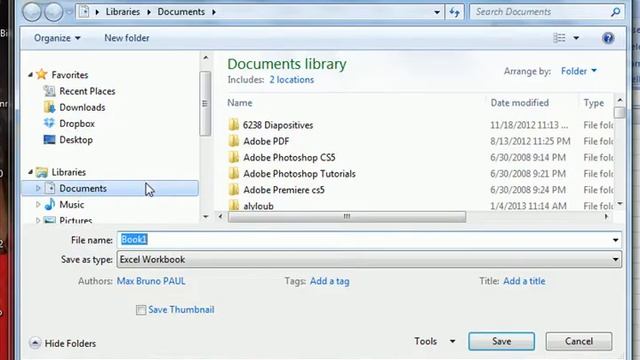The image size is (640, 360).
Task: Click the Dropbox icon in Favorites
Action: coord(49,123)
